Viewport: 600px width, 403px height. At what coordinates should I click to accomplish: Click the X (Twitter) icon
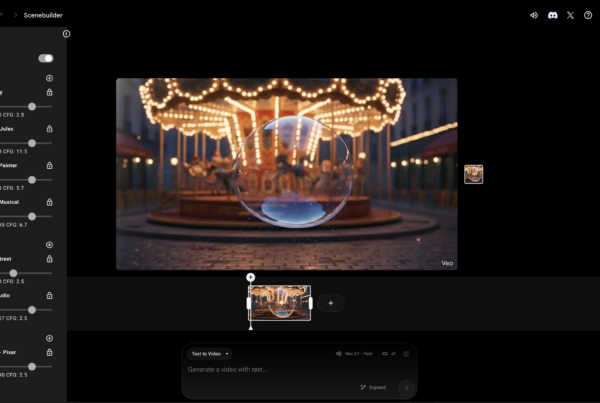pyautogui.click(x=570, y=15)
